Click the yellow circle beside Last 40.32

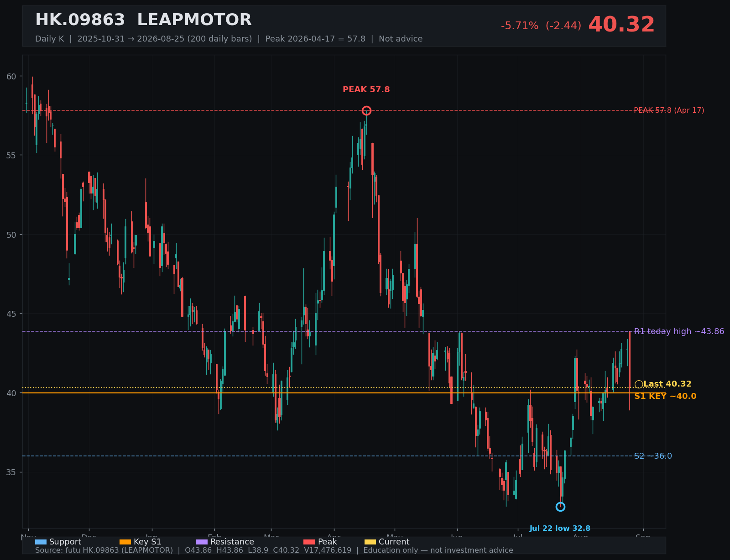tap(639, 384)
